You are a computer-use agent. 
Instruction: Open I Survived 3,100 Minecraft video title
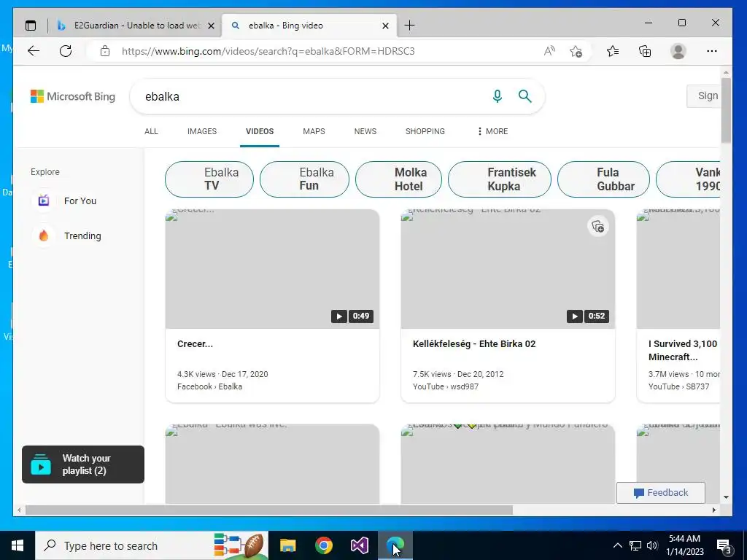click(x=684, y=350)
